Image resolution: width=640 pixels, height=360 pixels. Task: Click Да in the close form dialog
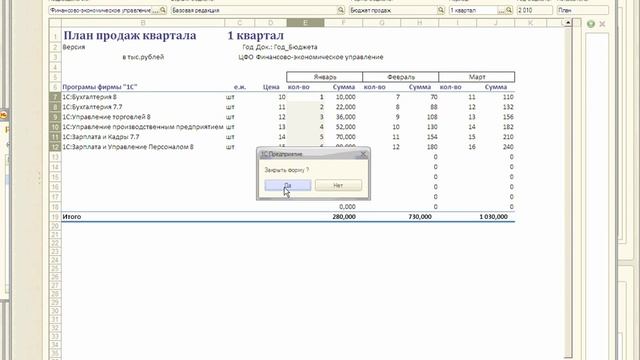pos(288,185)
